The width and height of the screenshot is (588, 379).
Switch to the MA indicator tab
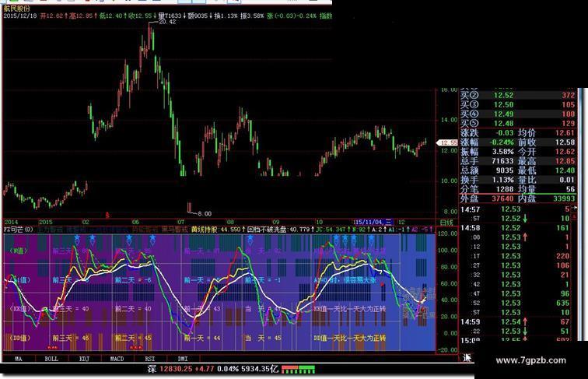(19, 359)
